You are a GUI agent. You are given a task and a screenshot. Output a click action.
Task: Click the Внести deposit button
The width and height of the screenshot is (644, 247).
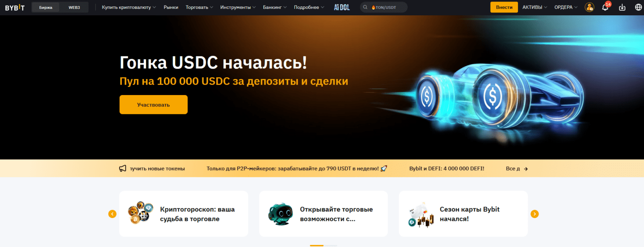(504, 7)
